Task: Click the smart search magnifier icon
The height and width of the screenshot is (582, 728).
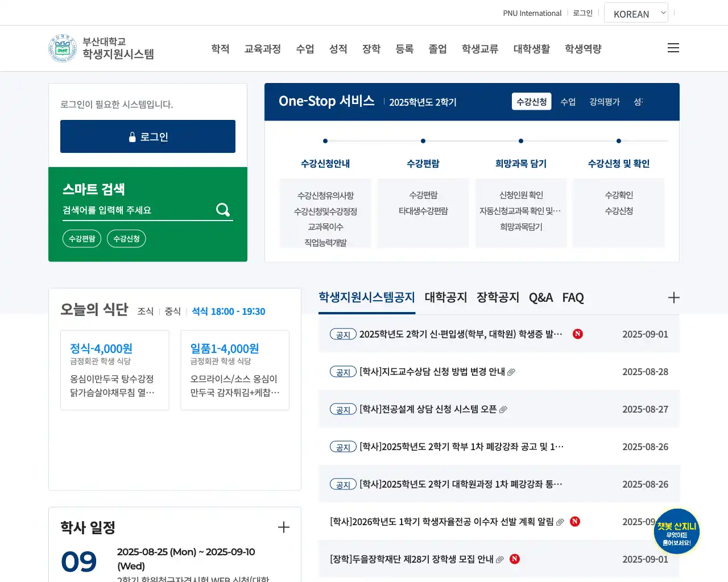Action: tap(223, 210)
